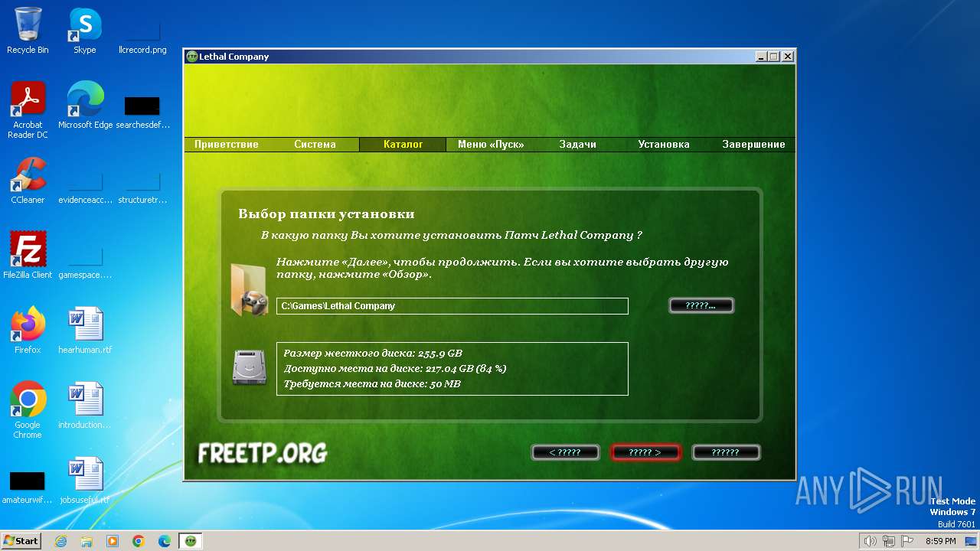Launch Skype from the desktop
Screen dimensions: 980x551
[84, 31]
